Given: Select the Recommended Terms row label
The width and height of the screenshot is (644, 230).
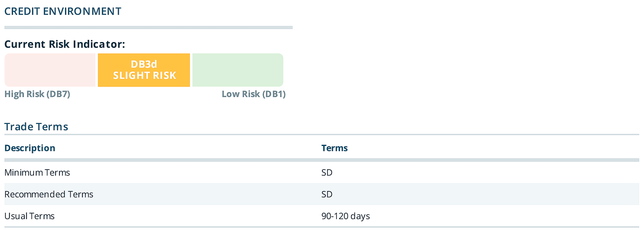Looking at the screenshot, I should [49, 194].
